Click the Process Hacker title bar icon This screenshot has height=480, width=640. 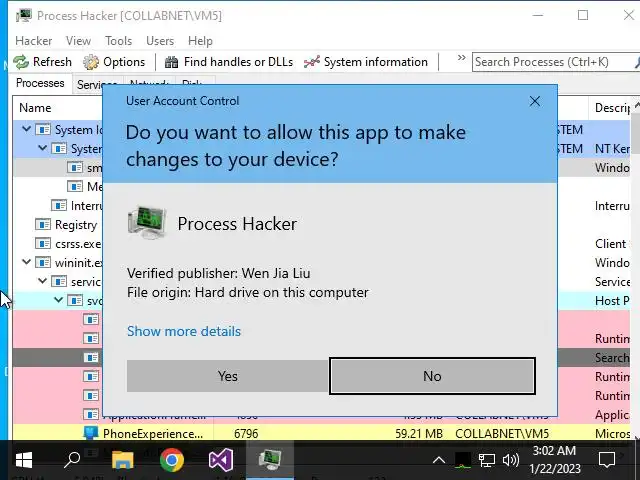click(x=24, y=16)
